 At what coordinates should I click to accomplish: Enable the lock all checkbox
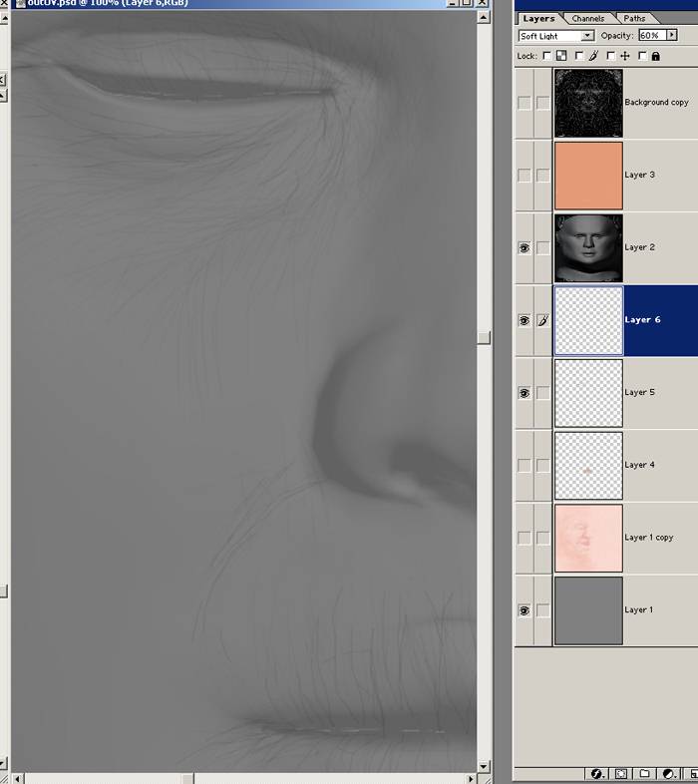coord(643,56)
